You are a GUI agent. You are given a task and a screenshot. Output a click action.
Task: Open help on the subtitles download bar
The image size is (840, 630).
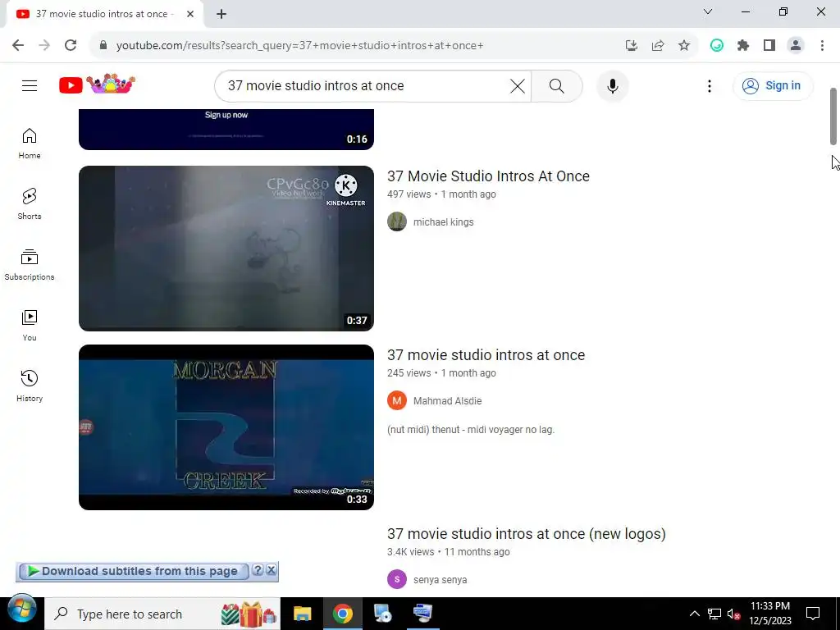coord(258,570)
